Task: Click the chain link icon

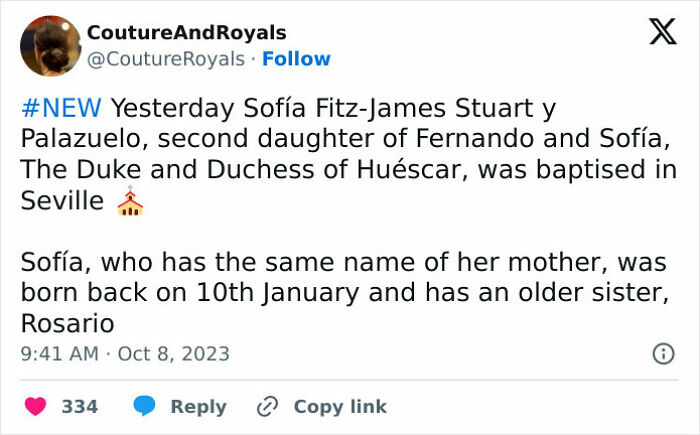Action: pyautogui.click(x=267, y=407)
